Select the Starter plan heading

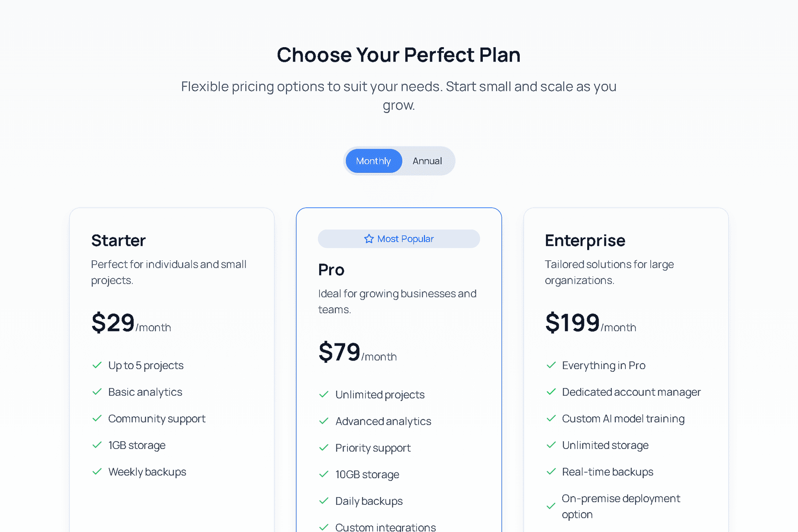pos(118,240)
